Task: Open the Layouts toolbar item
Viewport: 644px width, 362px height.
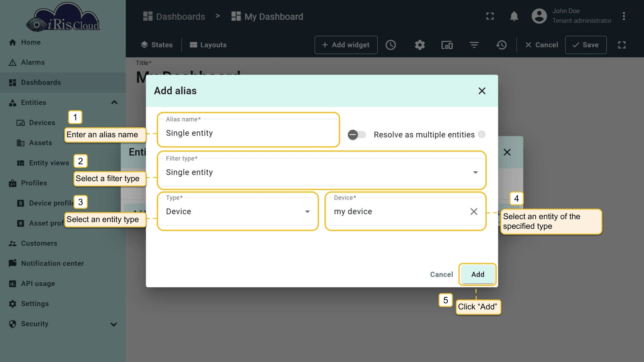Action: [x=208, y=45]
